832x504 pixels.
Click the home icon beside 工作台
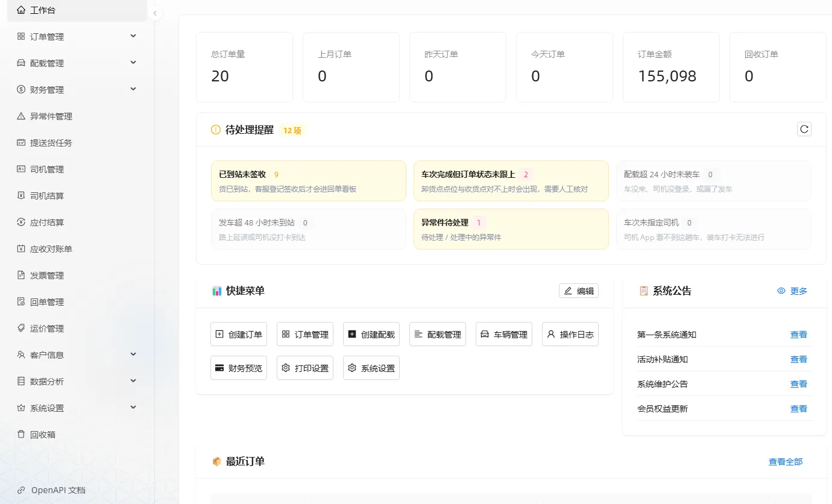coord(21,10)
